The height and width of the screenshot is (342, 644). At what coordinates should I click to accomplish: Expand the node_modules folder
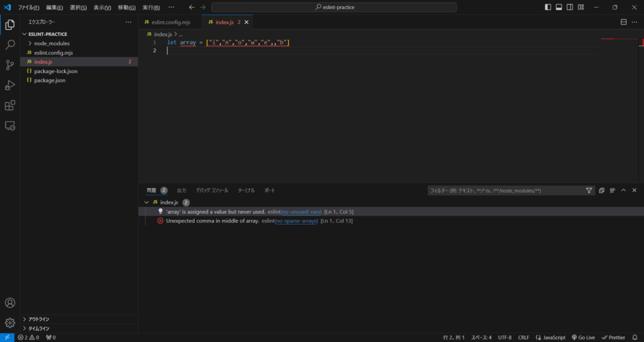pos(52,43)
